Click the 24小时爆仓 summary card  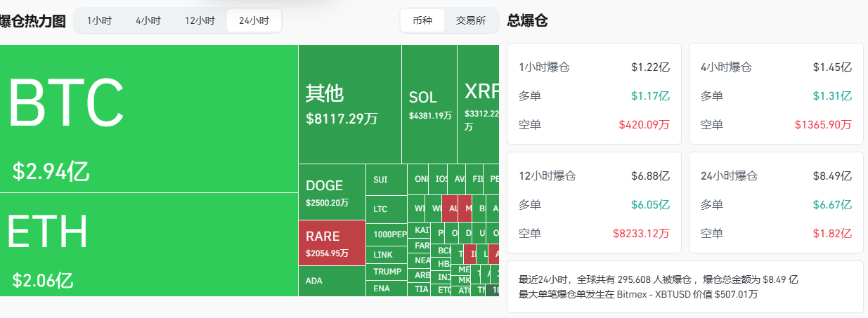click(776, 202)
